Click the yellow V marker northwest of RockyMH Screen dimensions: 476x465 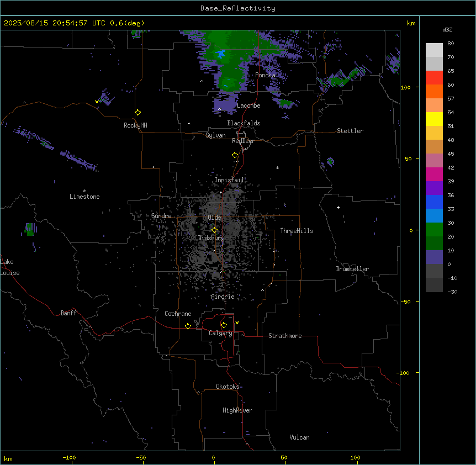(x=97, y=102)
